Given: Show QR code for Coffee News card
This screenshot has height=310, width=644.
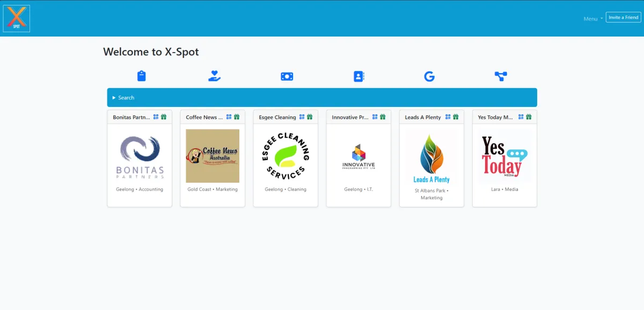Looking at the screenshot, I should click(229, 117).
